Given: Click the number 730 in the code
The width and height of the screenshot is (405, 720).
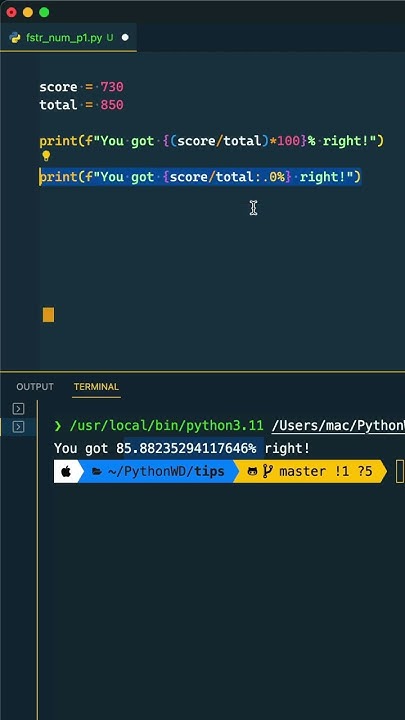Looking at the screenshot, I should click(112, 87).
